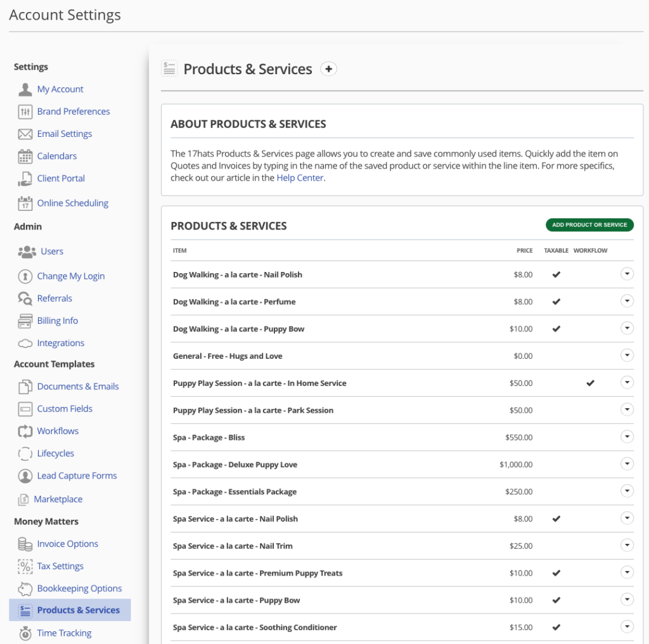
Task: Toggle taxable checkmark for Premium Puppy Treats
Action: (x=556, y=573)
